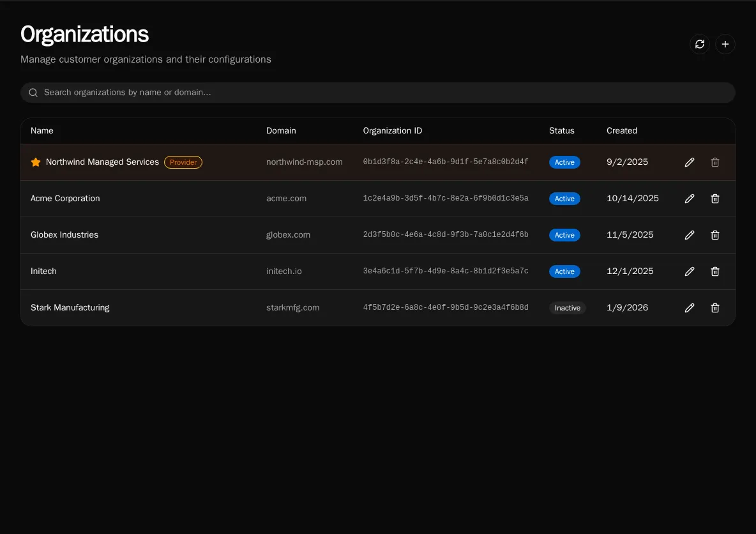Screen dimensions: 756x534
Task: Refresh the organizations list
Action: (700, 44)
